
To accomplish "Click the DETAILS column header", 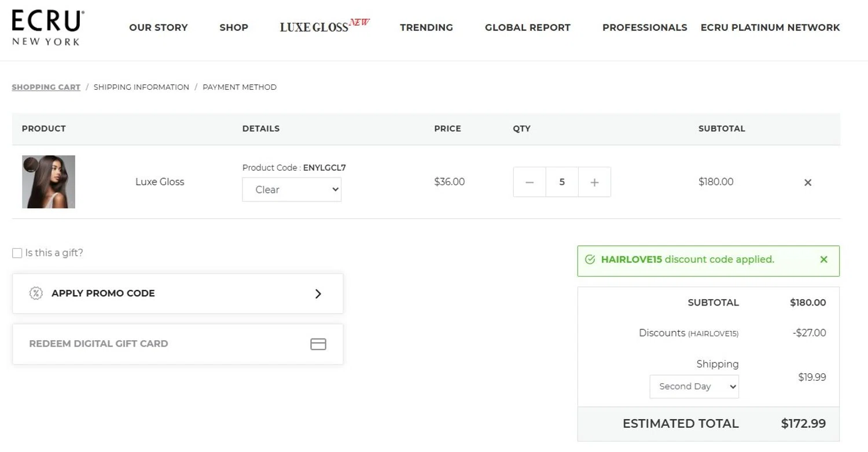I will [261, 128].
